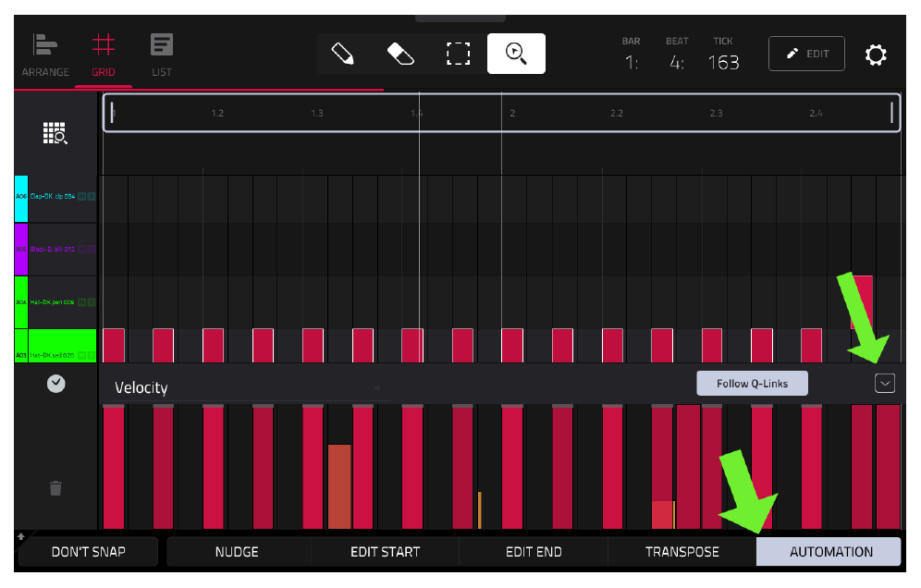Mute the Hat-DK A04 track
The image size is (921, 588).
pos(82,302)
